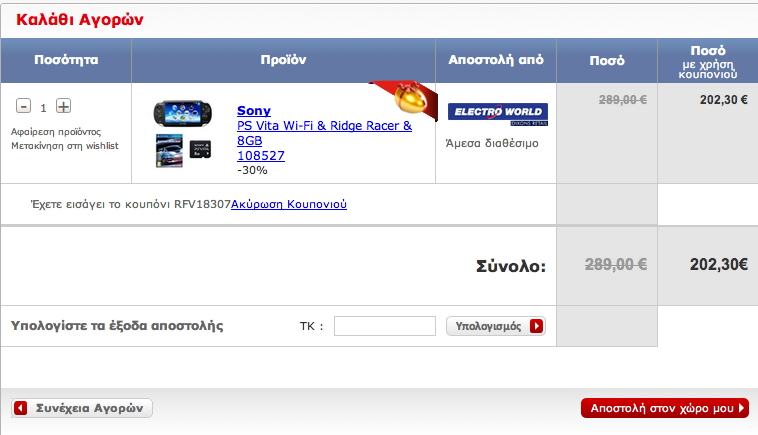
Task: Click the 8GB memory card thumbnail
Action: pyautogui.click(x=200, y=149)
